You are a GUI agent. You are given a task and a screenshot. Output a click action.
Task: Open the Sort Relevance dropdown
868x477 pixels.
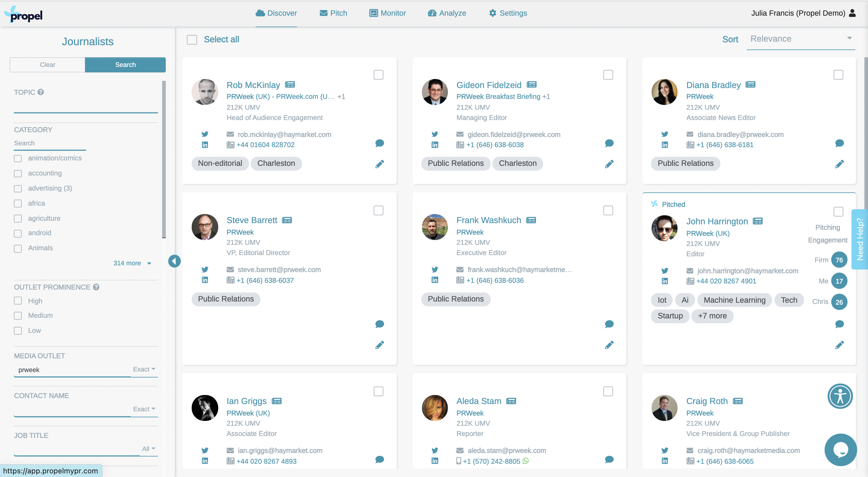point(800,39)
